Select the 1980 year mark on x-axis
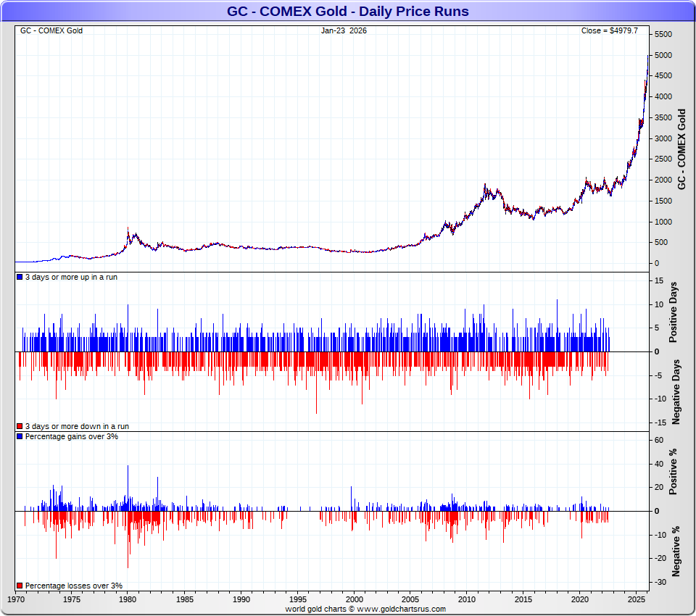The width and height of the screenshot is (696, 616). pyautogui.click(x=128, y=600)
